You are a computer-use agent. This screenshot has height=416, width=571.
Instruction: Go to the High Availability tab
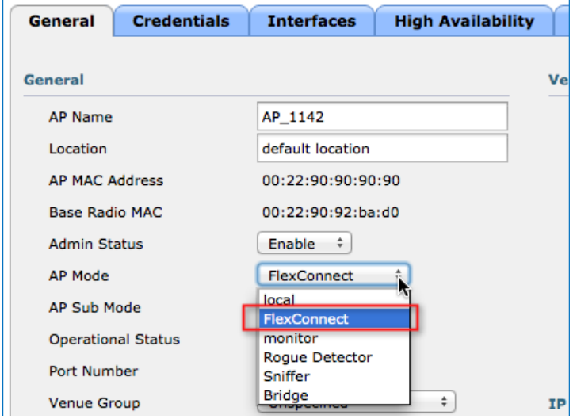click(x=464, y=21)
